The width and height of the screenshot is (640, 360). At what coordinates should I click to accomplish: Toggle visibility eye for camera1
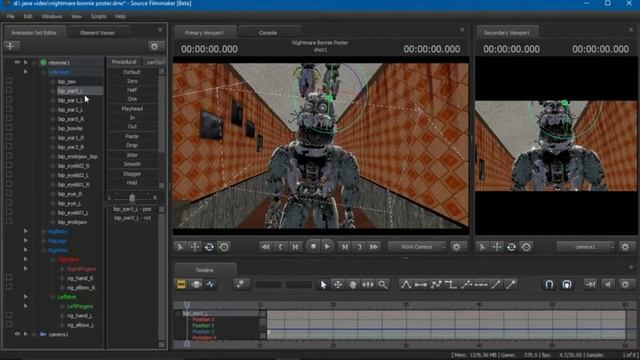17,334
